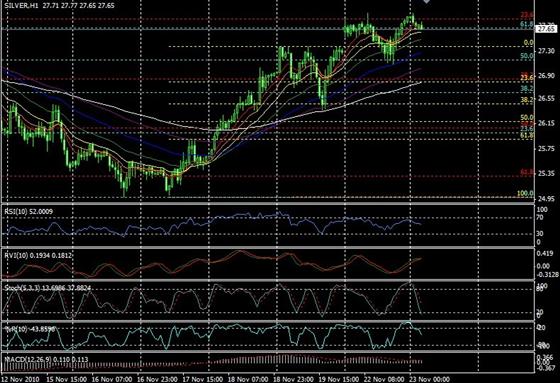The image size is (560, 383).
Task: Click the chart shift triangle marker at top
Action: 426,2
